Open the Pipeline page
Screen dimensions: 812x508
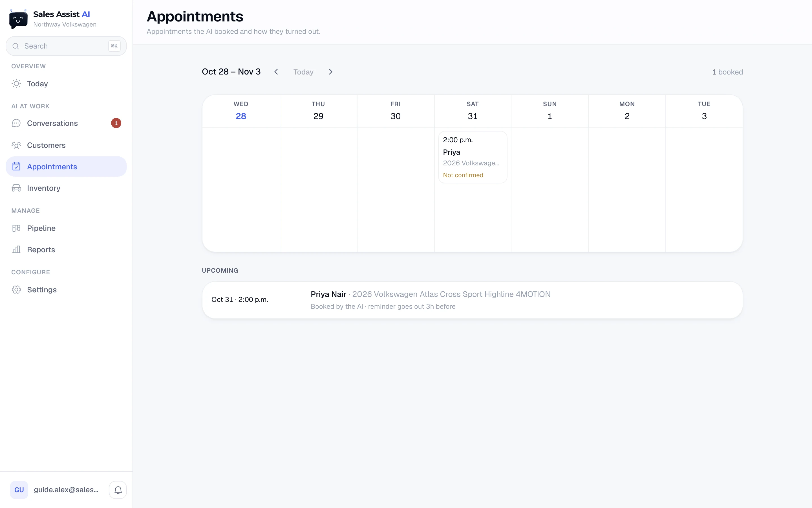[67, 228]
